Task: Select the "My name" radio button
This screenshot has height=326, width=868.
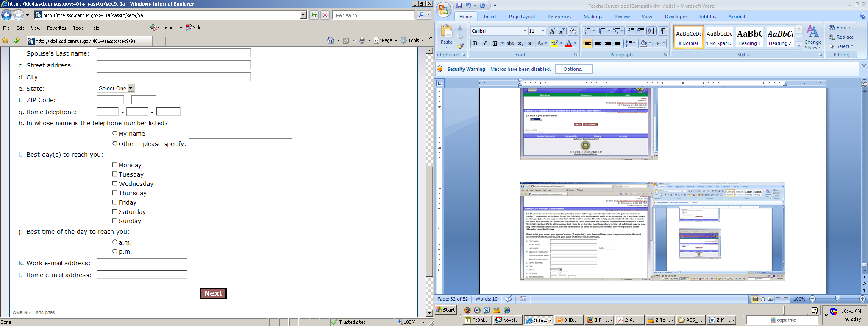Action: (x=114, y=133)
